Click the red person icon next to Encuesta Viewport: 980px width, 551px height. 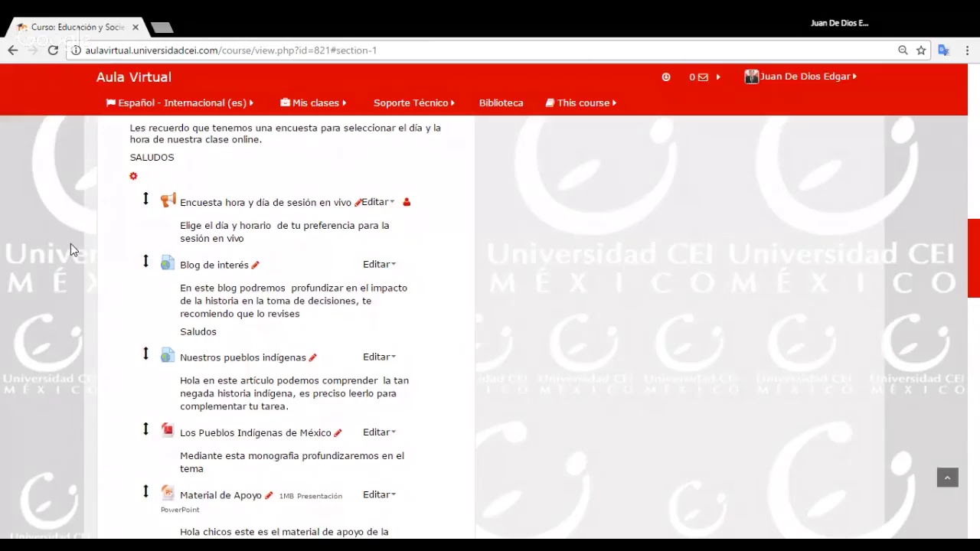coord(407,202)
